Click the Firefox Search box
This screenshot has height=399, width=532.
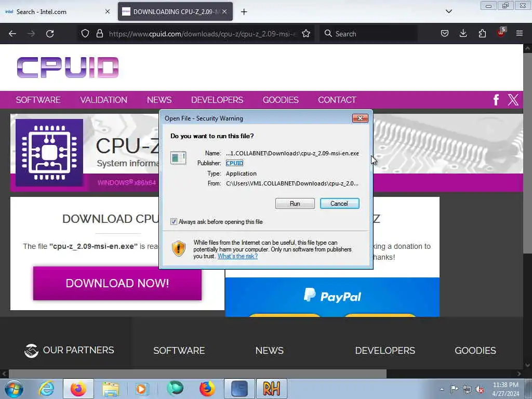tap(368, 34)
